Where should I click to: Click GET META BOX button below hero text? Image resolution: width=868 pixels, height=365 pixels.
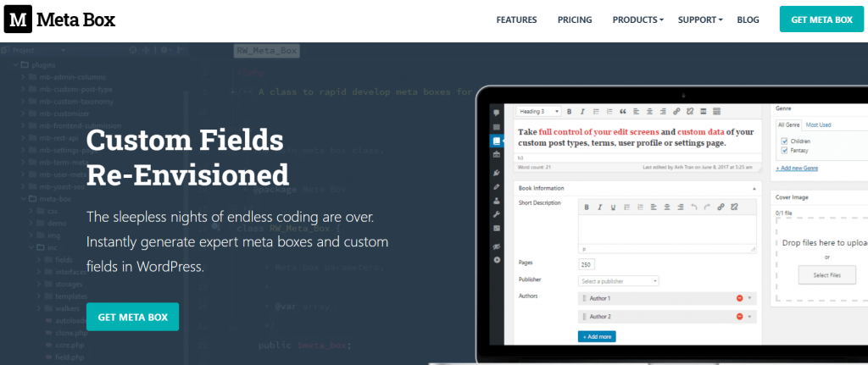coord(133,317)
